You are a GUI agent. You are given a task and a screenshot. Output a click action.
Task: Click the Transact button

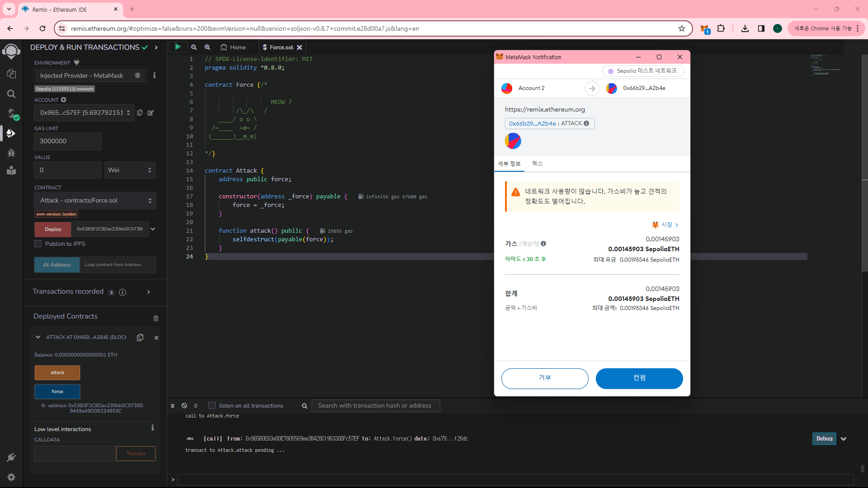point(136,454)
